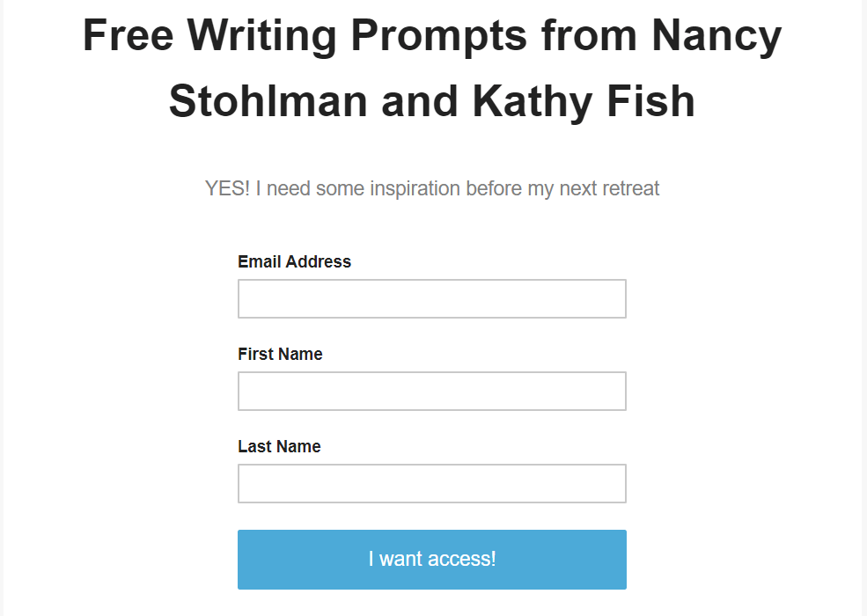Click the word "retreat" in the subtitle
Screen dimensions: 867x616
point(630,188)
